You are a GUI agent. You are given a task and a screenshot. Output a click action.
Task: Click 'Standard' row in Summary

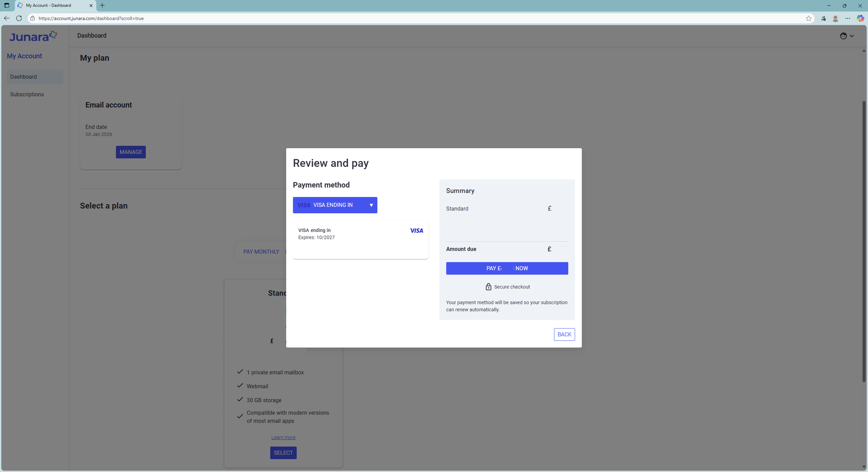point(507,208)
